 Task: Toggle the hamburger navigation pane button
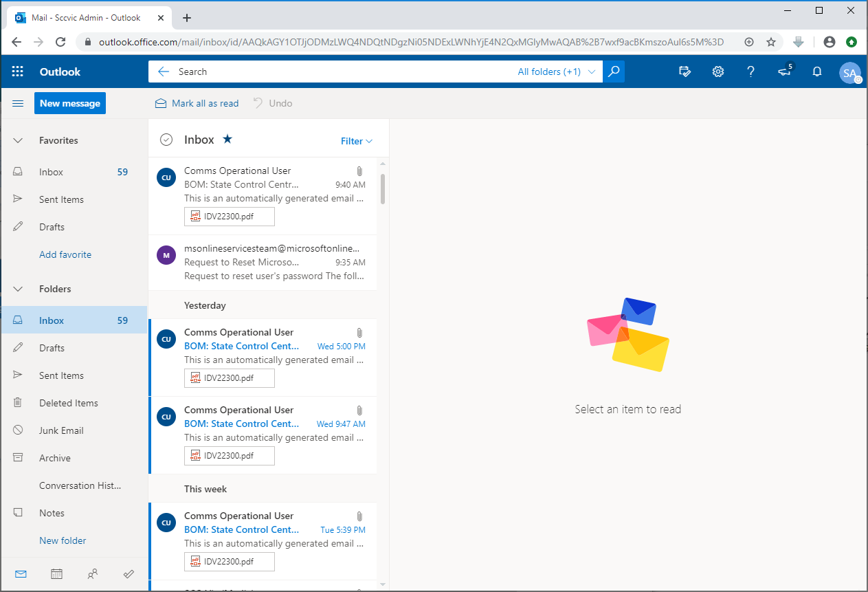coord(18,104)
